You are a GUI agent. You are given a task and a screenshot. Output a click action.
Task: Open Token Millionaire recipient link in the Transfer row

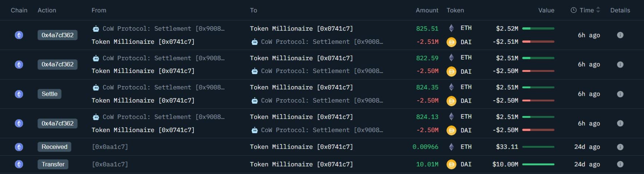301,164
